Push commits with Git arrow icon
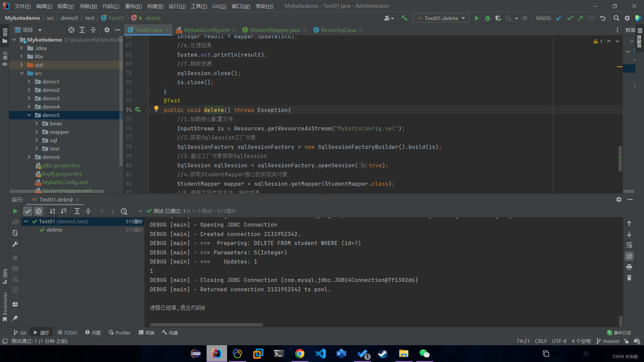Viewport: 644px width, 362px height. [581, 18]
